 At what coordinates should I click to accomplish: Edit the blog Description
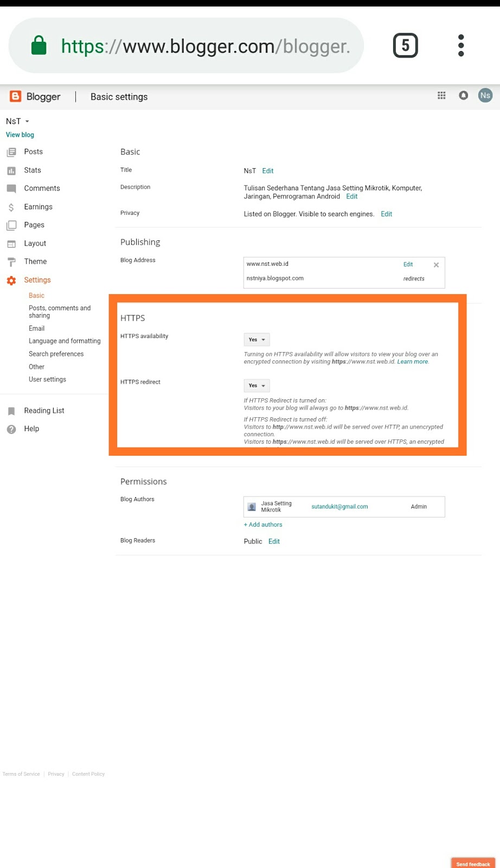(352, 196)
